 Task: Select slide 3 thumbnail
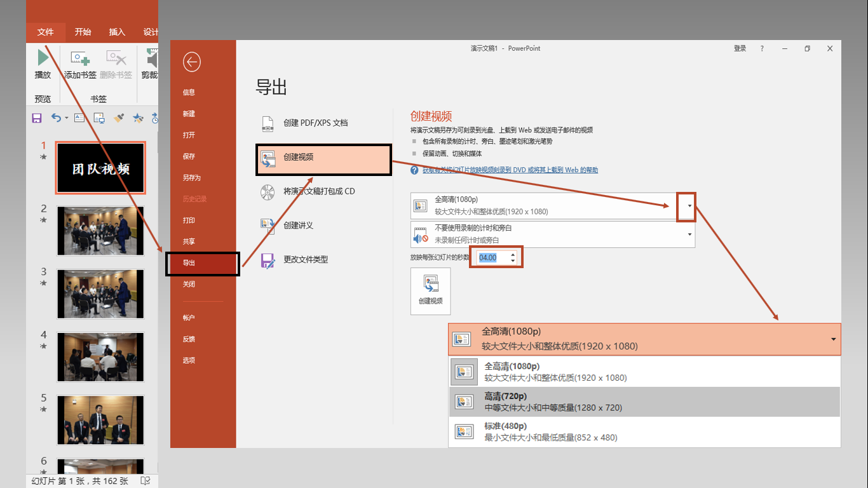tap(100, 294)
